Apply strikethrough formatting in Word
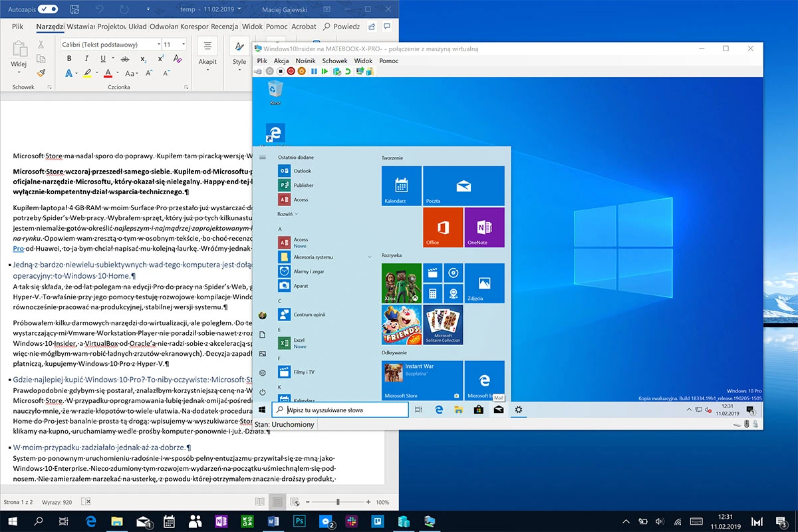 point(125,59)
